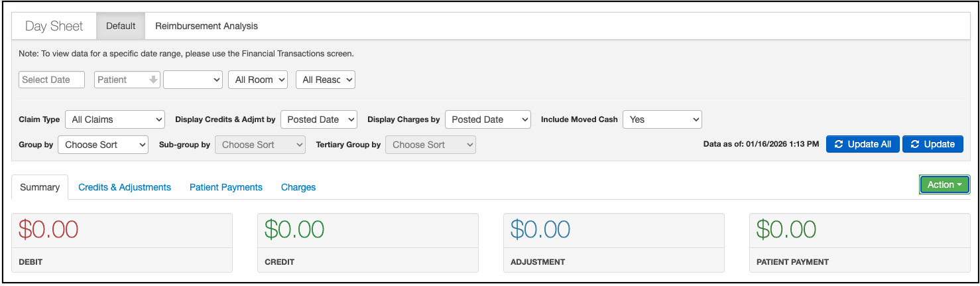This screenshot has height=286, width=980.
Task: Select the Summary tab
Action: (x=40, y=187)
